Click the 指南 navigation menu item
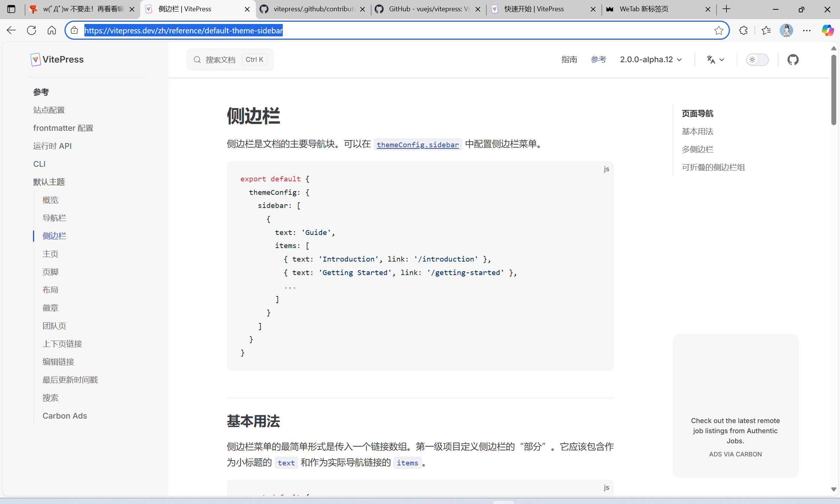Viewport: 840px width, 504px height. point(569,60)
